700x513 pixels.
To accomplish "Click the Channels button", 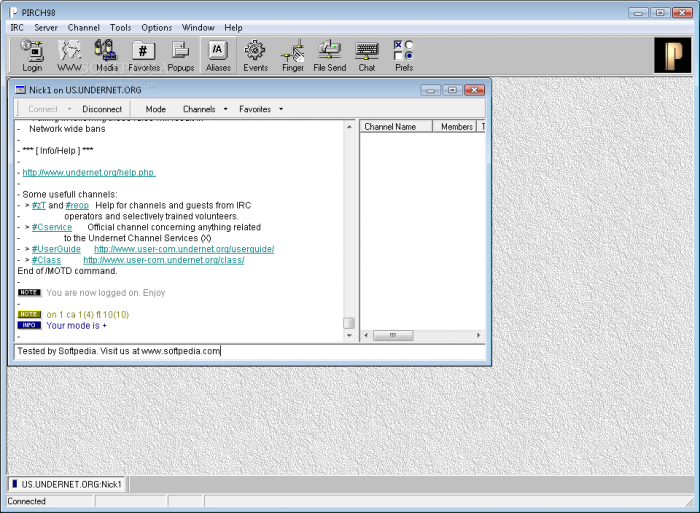I will click(199, 109).
